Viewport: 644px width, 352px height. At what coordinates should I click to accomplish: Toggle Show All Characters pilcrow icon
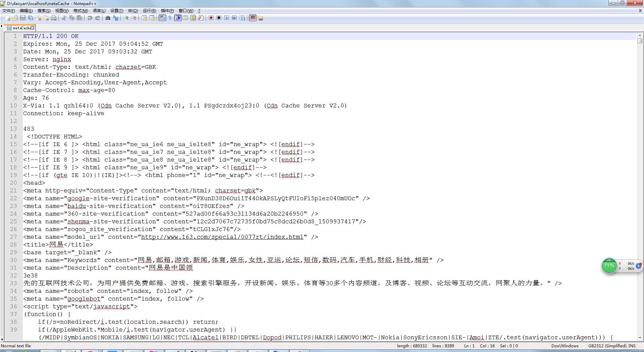tap(170, 18)
